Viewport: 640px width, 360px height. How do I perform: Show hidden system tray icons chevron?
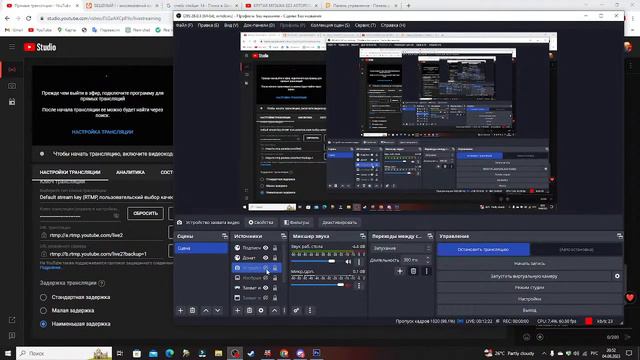point(544,353)
